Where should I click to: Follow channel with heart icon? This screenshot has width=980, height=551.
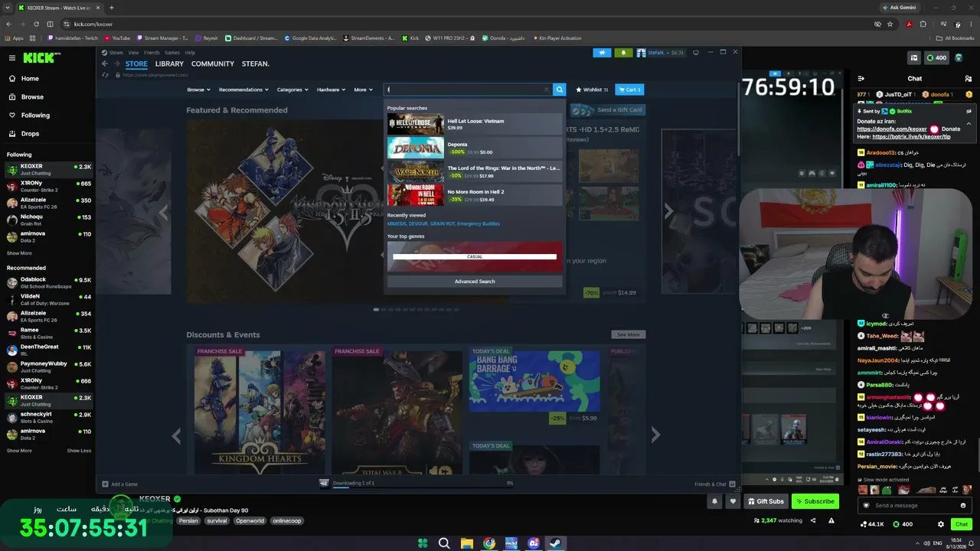pos(733,501)
